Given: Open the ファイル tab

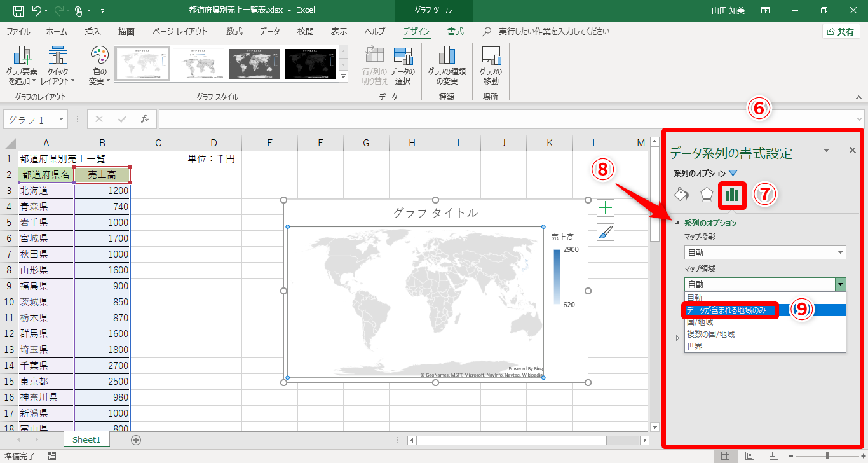Looking at the screenshot, I should pos(18,31).
